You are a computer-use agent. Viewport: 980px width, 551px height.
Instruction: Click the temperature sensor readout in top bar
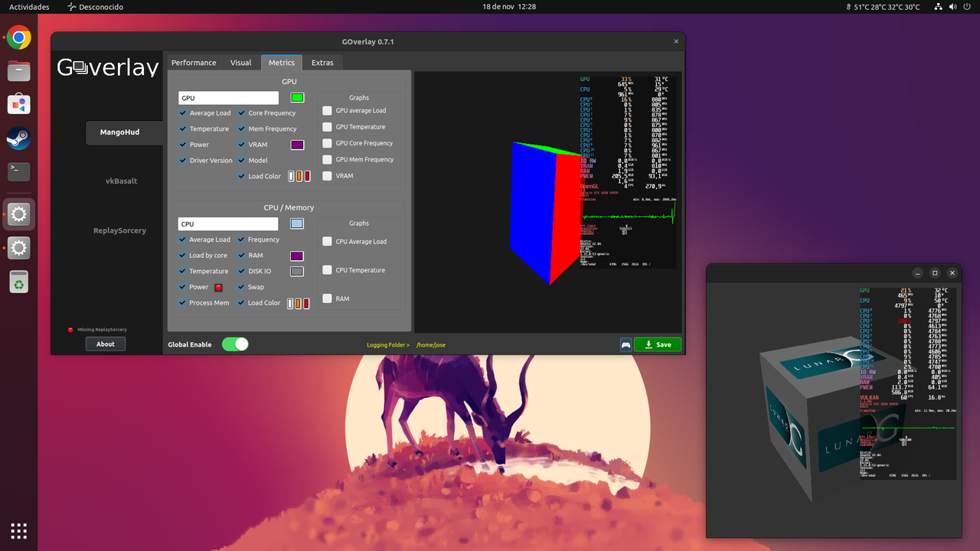click(883, 7)
